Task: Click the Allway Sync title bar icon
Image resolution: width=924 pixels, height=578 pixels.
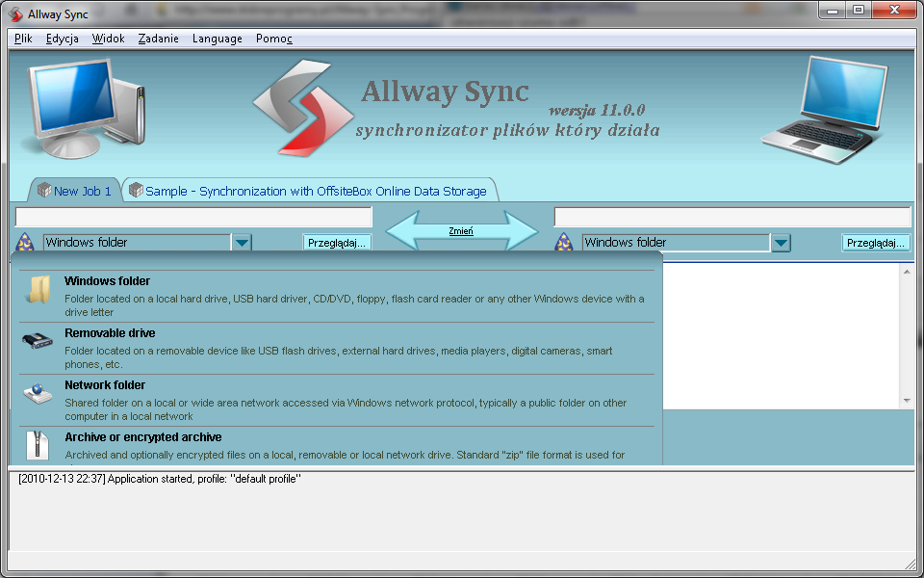Action: click(x=15, y=13)
